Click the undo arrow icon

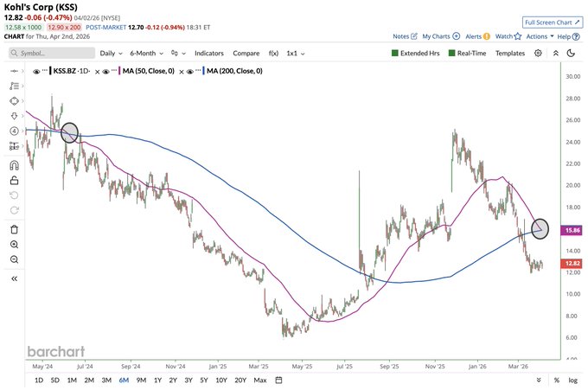point(14,195)
